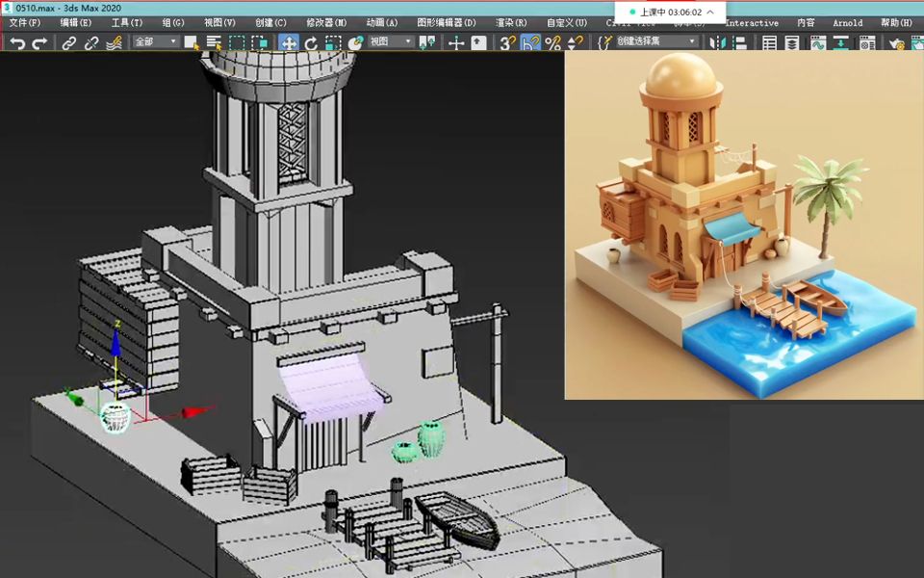
Task: Open the Material Editor icon
Action: pyautogui.click(x=866, y=41)
